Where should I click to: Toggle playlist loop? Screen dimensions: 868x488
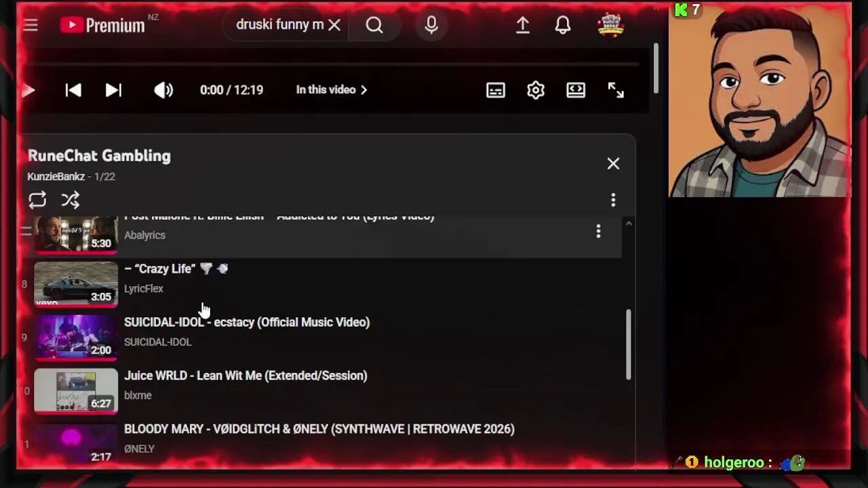tap(37, 200)
